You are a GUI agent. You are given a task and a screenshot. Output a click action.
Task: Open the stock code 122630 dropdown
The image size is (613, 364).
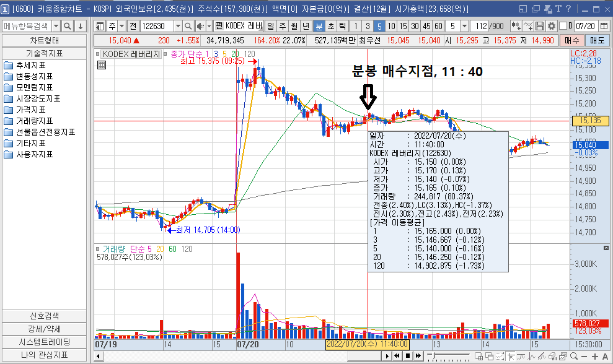coord(178,26)
